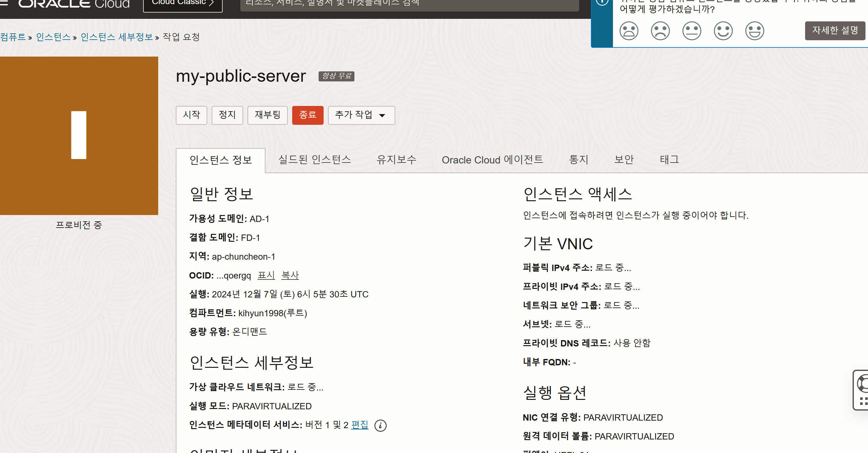
Task: Click the 실행 옵션 heading
Action: 555,393
